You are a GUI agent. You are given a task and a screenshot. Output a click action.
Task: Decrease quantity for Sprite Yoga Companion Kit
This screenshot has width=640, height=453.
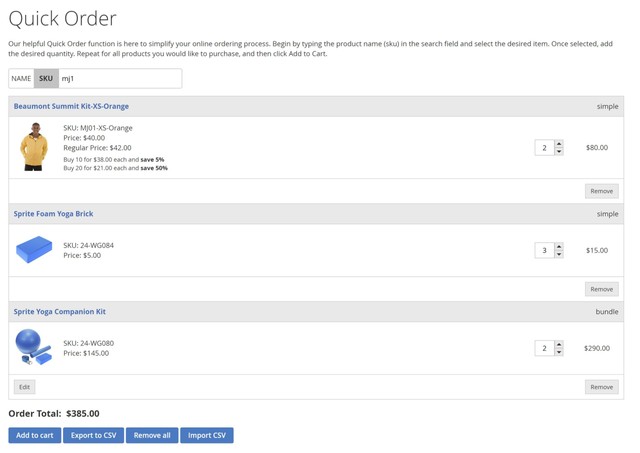pyautogui.click(x=559, y=352)
